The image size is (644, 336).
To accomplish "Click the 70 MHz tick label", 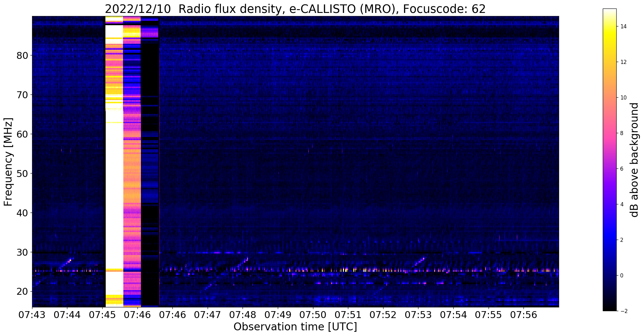I will [x=22, y=95].
